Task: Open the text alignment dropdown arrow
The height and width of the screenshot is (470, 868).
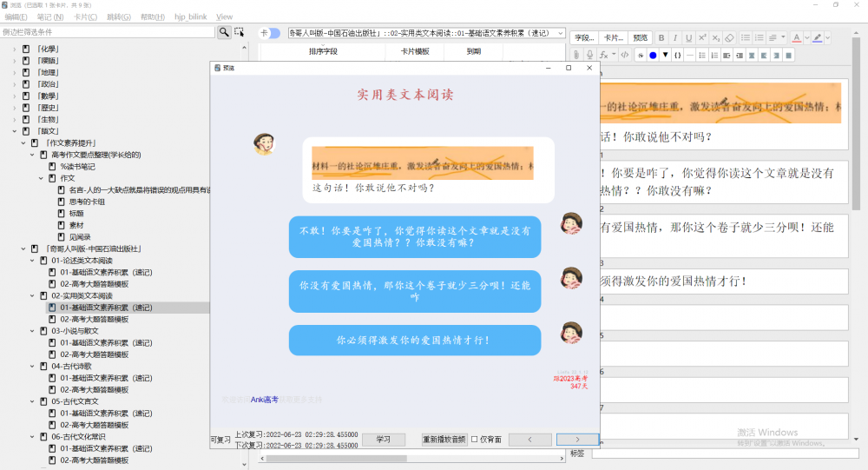Action: 783,37
